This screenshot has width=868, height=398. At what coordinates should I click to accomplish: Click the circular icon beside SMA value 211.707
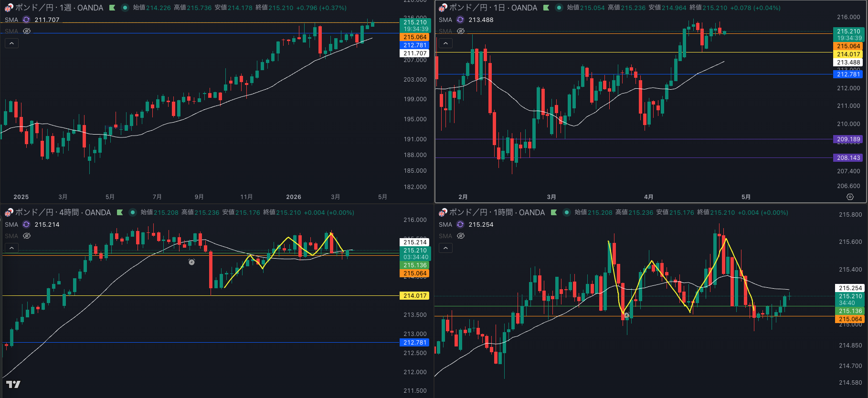[x=26, y=20]
